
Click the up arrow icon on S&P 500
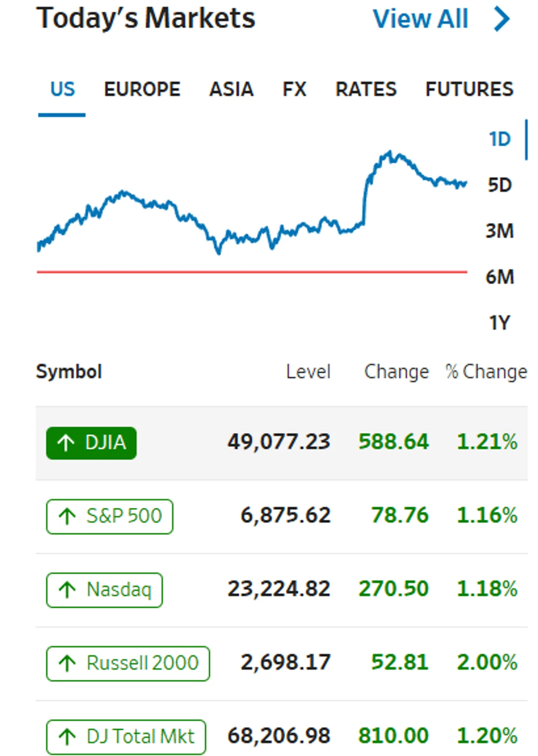(x=67, y=516)
